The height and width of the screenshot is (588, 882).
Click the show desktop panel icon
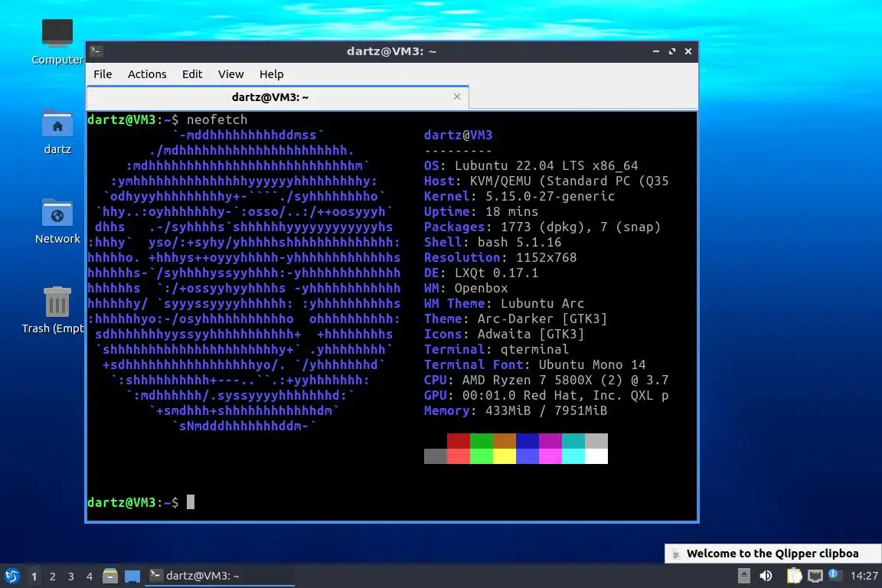tap(132, 576)
